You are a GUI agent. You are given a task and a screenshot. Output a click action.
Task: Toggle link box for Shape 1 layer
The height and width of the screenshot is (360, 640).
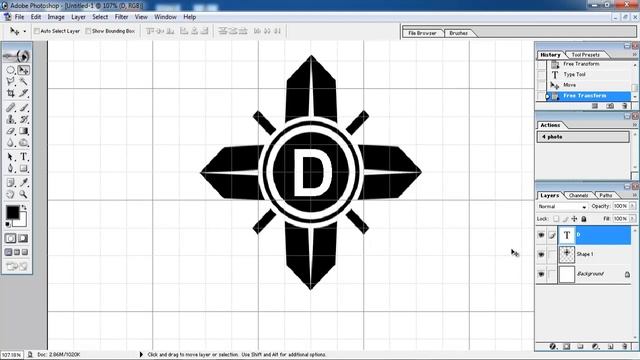tap(552, 254)
